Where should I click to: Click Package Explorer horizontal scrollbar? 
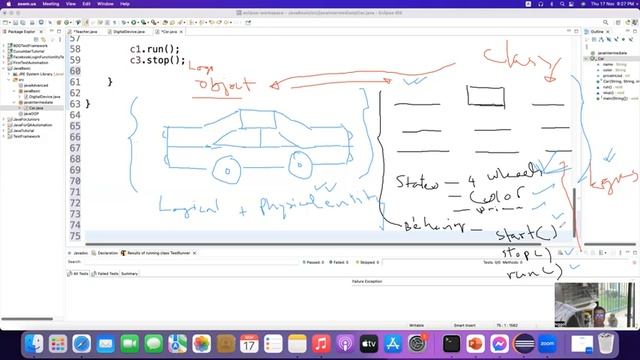(27, 319)
